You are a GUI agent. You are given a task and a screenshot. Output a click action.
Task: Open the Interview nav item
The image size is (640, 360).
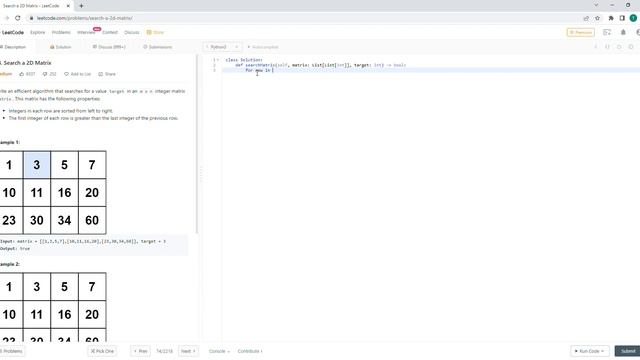point(86,32)
